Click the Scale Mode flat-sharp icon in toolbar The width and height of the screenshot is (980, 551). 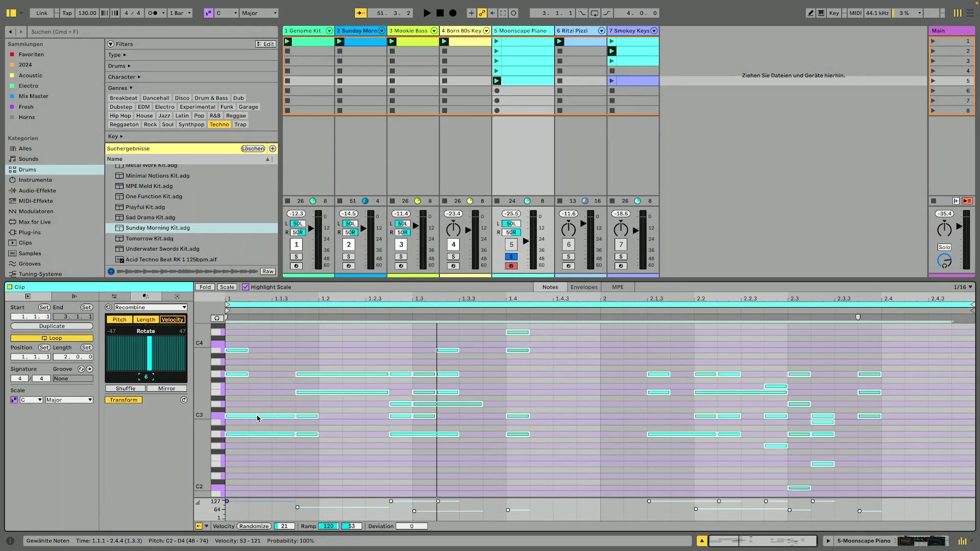click(208, 13)
